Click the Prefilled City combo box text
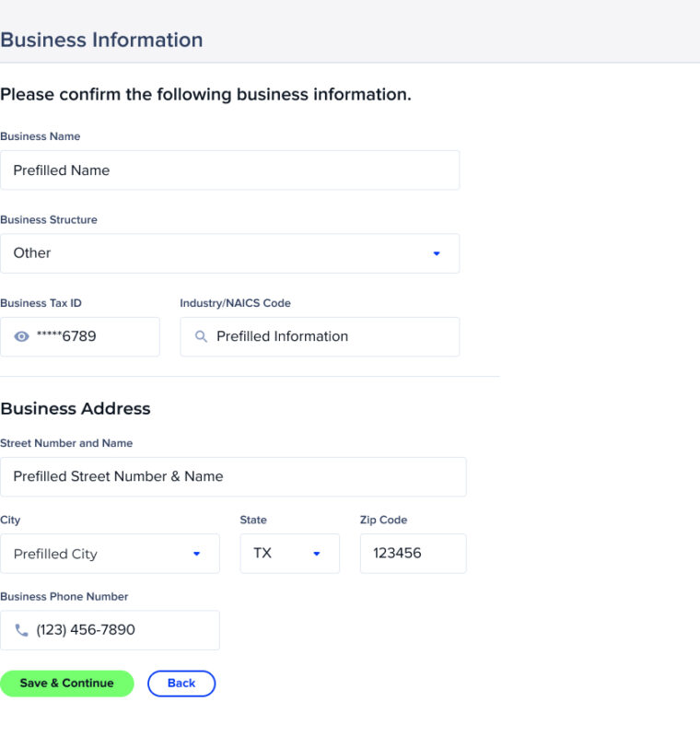The image size is (700, 737). point(55,554)
